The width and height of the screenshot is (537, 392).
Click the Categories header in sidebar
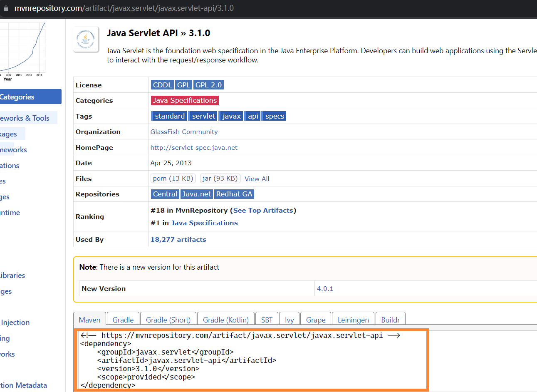(31, 97)
